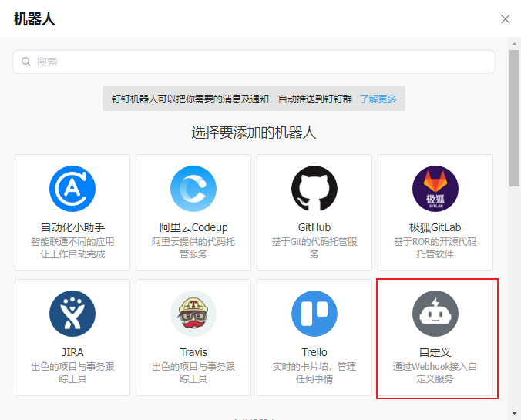Focus the 搜索 search input field
Screen dimensions: 521x420
coord(254,62)
